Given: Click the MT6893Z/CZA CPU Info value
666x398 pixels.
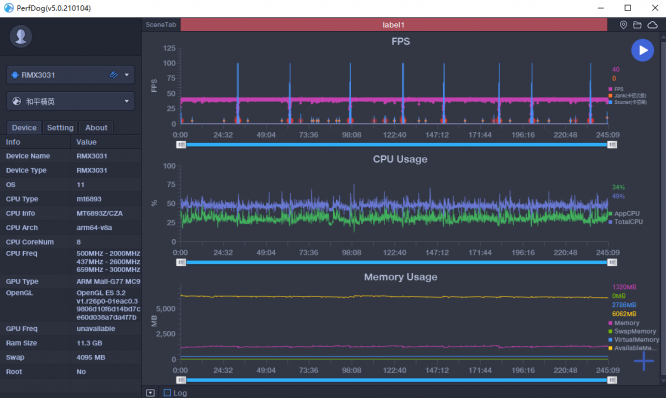Looking at the screenshot, I should tap(99, 213).
